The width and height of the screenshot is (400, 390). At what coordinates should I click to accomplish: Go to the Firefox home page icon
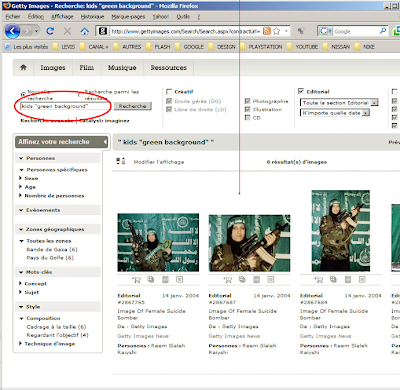tap(85, 31)
